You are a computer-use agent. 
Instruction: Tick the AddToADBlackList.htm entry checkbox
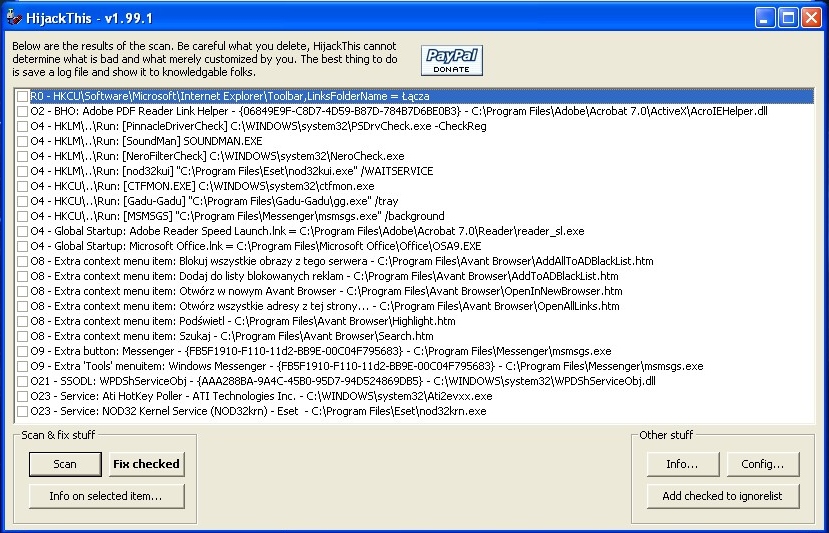tap(22, 276)
